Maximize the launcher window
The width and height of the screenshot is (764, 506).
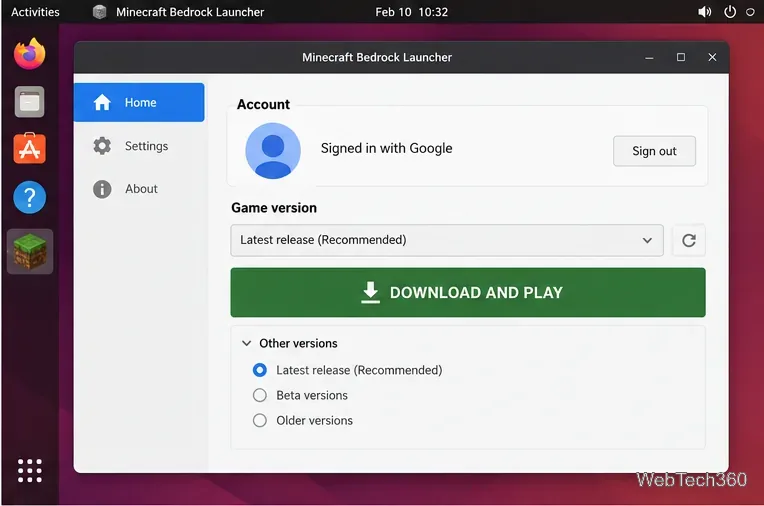pyautogui.click(x=681, y=58)
